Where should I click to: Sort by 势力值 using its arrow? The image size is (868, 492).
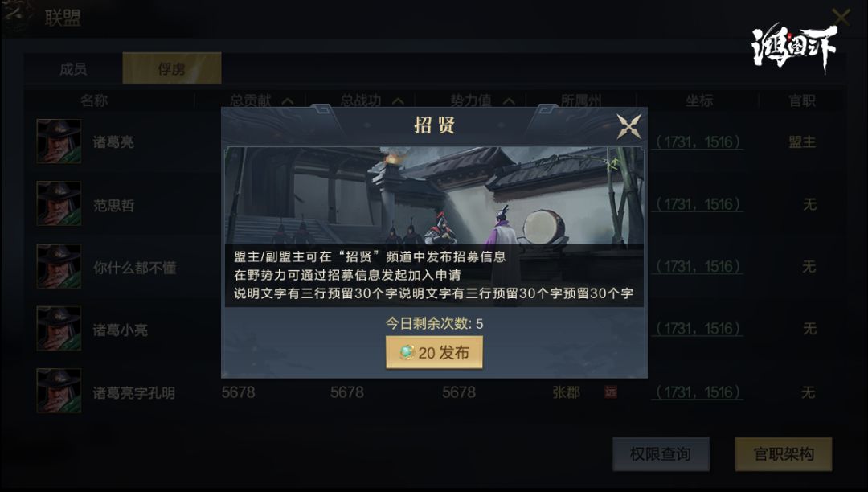(509, 100)
